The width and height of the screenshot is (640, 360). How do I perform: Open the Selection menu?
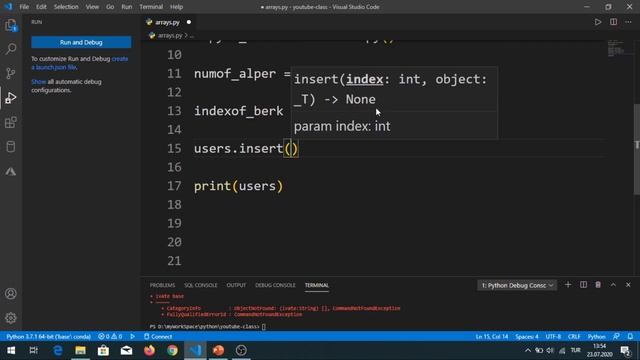coord(66,7)
